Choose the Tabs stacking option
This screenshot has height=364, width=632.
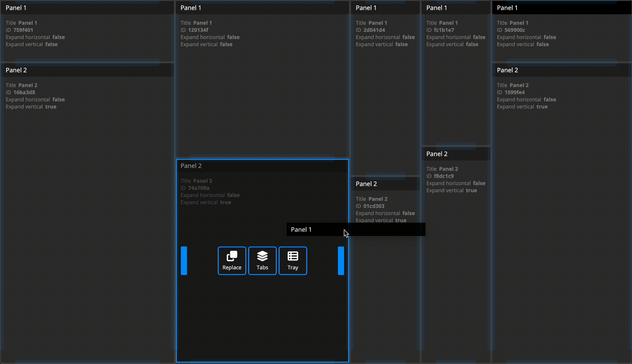pos(262,261)
